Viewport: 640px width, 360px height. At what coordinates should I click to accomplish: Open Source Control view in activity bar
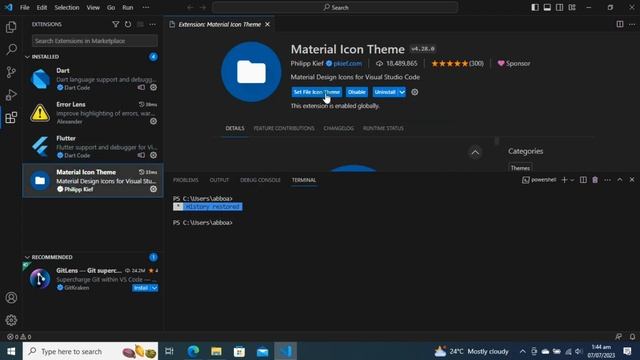(11, 72)
